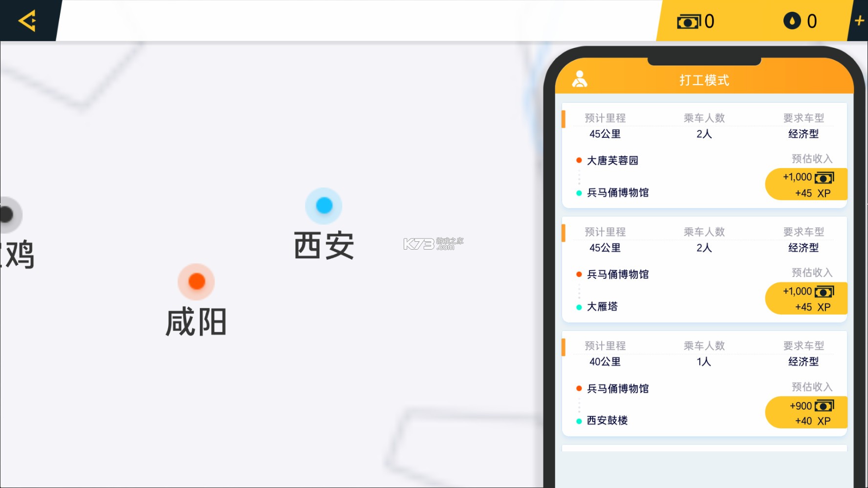Click the 西安 city name label
This screenshot has width=868, height=488.
324,246
